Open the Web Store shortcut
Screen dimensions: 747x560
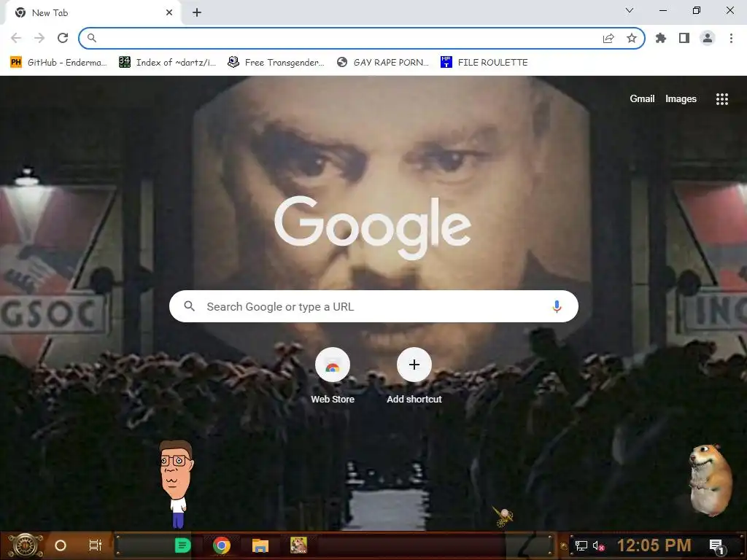tap(333, 376)
